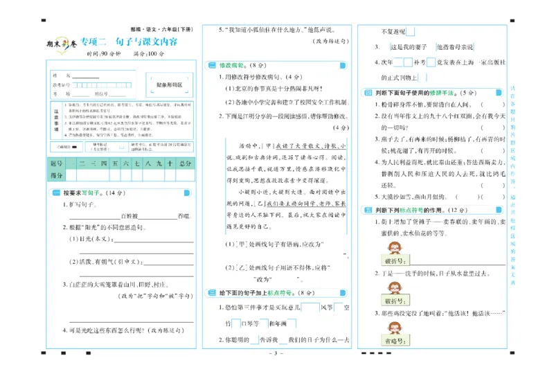Screen dimensions: 554x392
Task: Click the 满分:100分 text
Action: 149,54
